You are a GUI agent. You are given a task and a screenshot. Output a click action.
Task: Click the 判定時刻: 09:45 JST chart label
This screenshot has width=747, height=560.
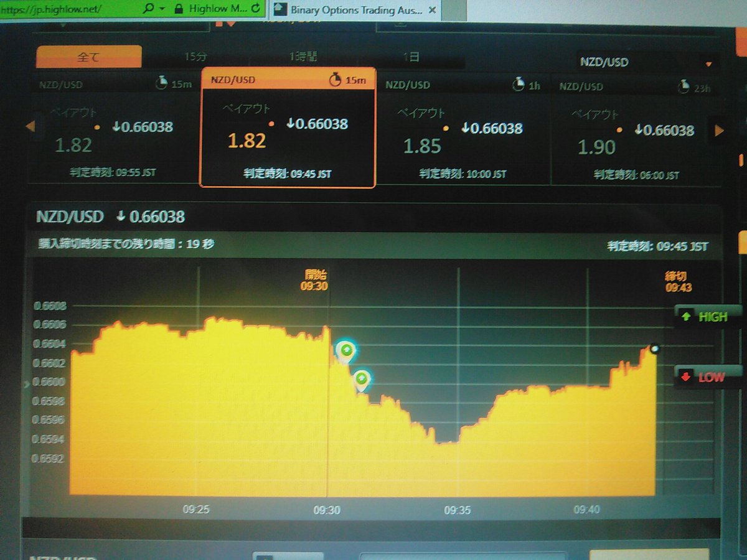tap(658, 246)
